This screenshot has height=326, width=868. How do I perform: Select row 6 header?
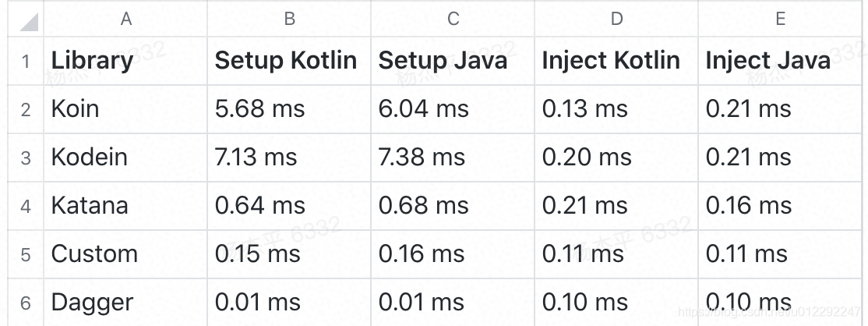pyautogui.click(x=26, y=303)
